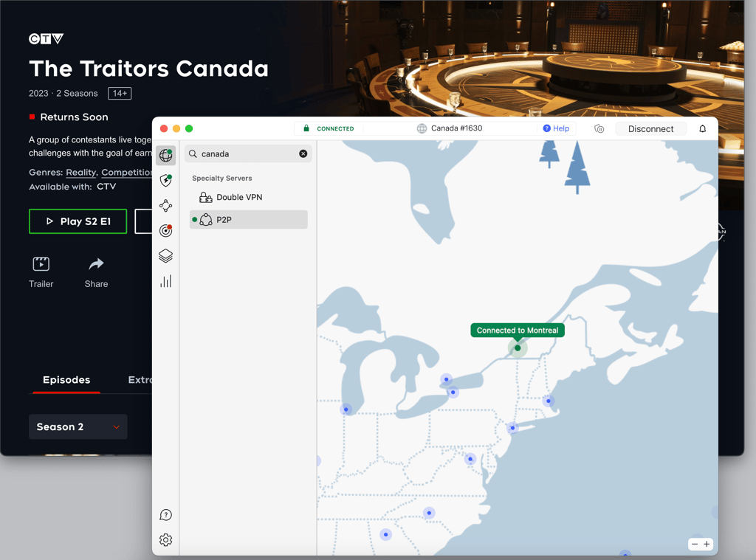Open Threat Protection shield icon in the sidebar

166,180
